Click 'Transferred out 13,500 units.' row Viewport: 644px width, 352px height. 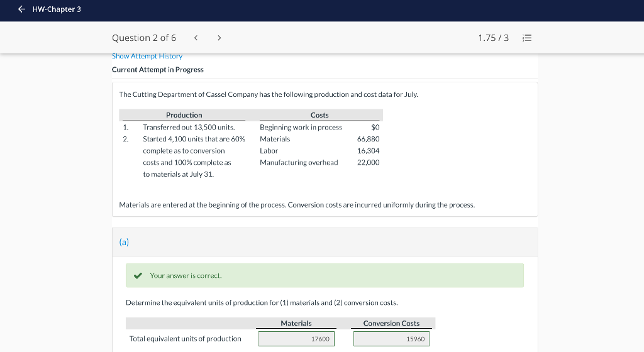click(x=189, y=127)
